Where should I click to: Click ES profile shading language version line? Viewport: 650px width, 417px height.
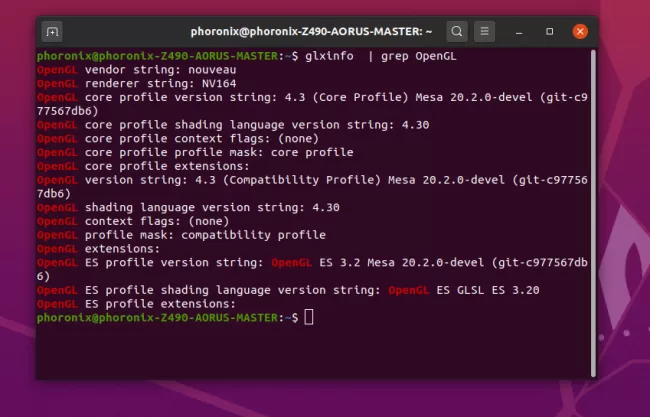[288, 290]
